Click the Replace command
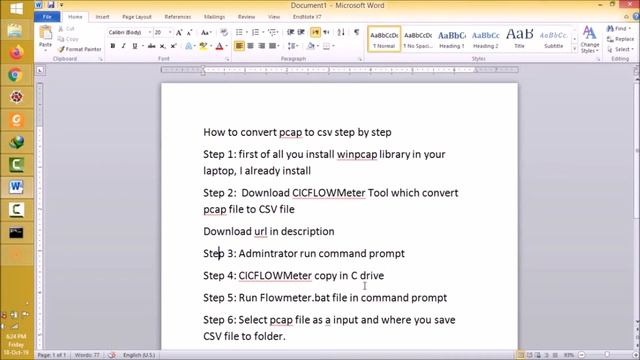The width and height of the screenshot is (640, 360). point(620,39)
